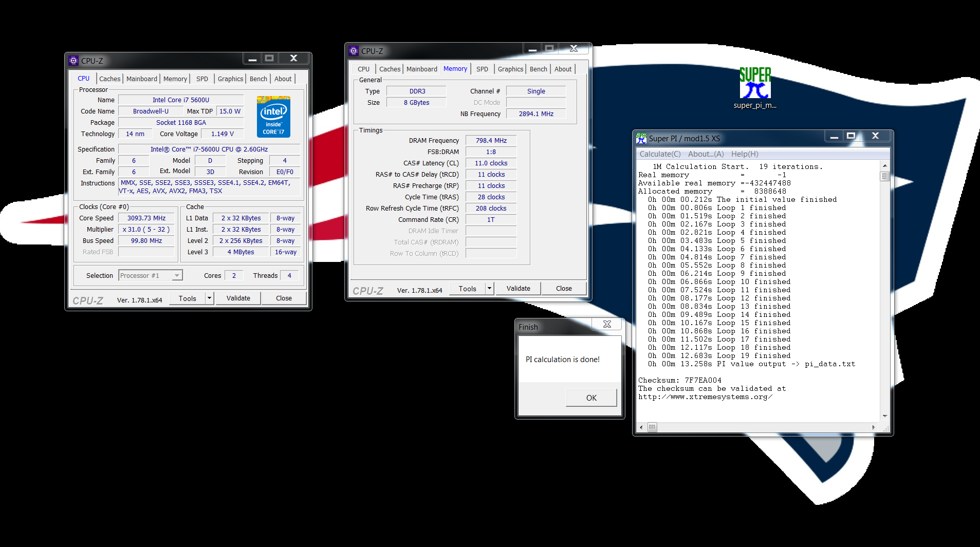Screen dimensions: 980x547
Task: Click the Multiplier value x 31.0
Action: point(146,230)
